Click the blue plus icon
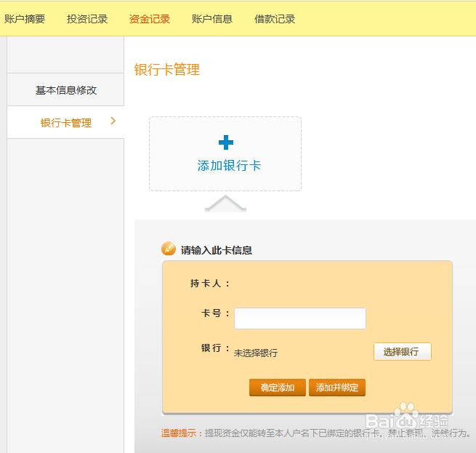 [226, 143]
